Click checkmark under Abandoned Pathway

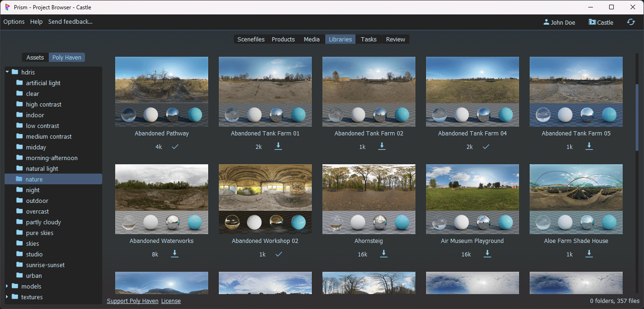click(x=175, y=147)
